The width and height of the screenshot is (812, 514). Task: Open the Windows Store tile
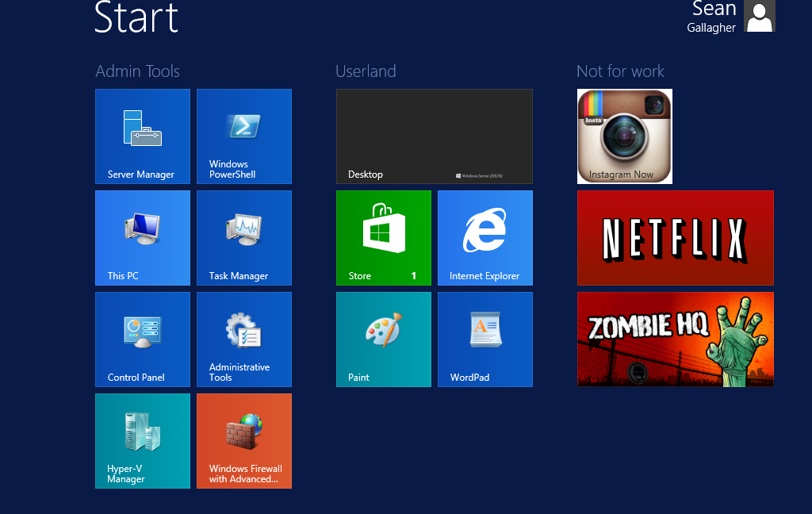tap(383, 238)
